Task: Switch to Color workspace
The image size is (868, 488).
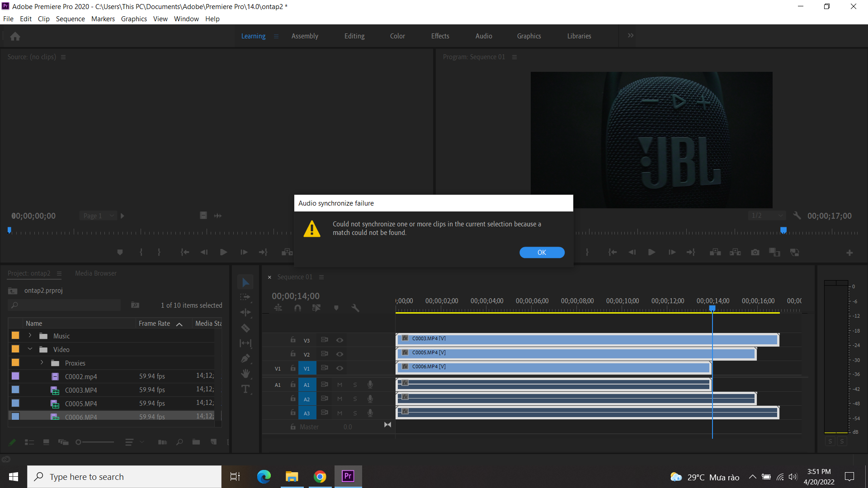Action: pos(397,36)
